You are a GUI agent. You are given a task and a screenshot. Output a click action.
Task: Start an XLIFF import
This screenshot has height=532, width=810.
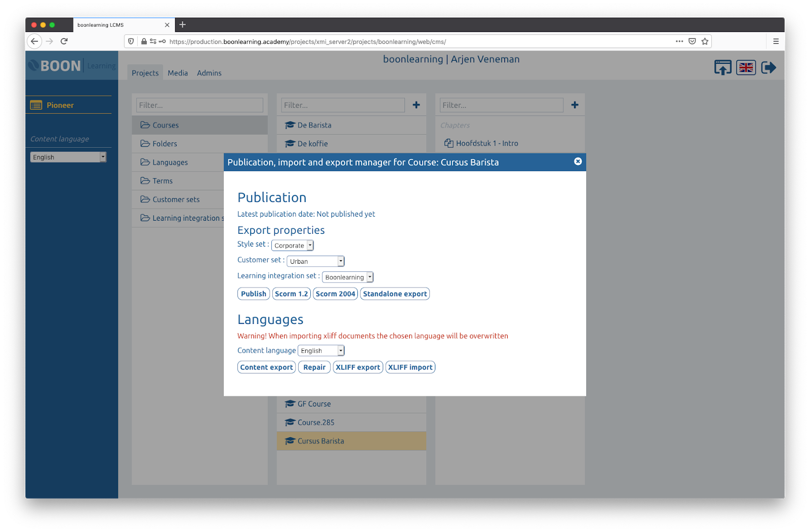[x=410, y=367]
